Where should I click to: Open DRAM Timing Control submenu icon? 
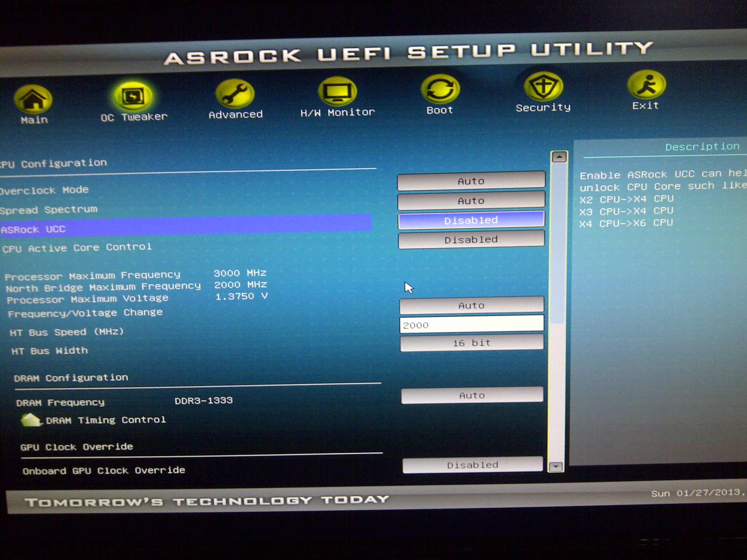31,420
